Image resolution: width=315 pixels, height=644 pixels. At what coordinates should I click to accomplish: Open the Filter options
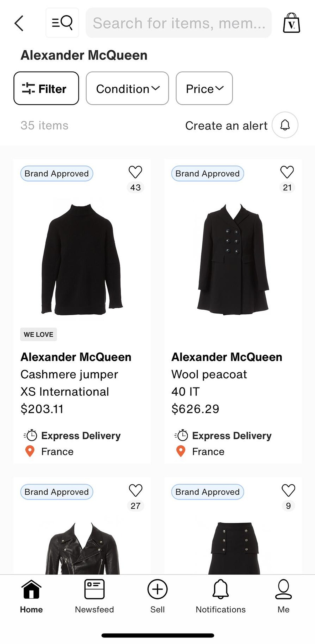46,88
